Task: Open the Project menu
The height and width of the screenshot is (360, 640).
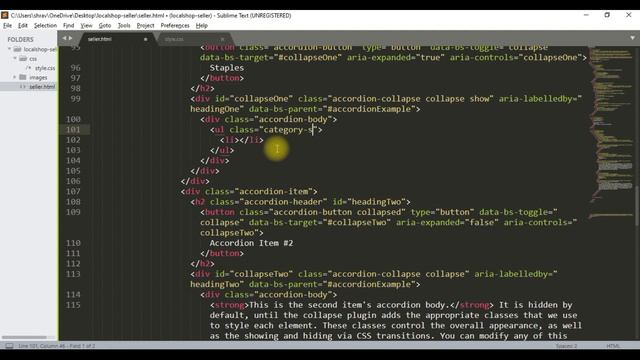Action: [x=145, y=25]
